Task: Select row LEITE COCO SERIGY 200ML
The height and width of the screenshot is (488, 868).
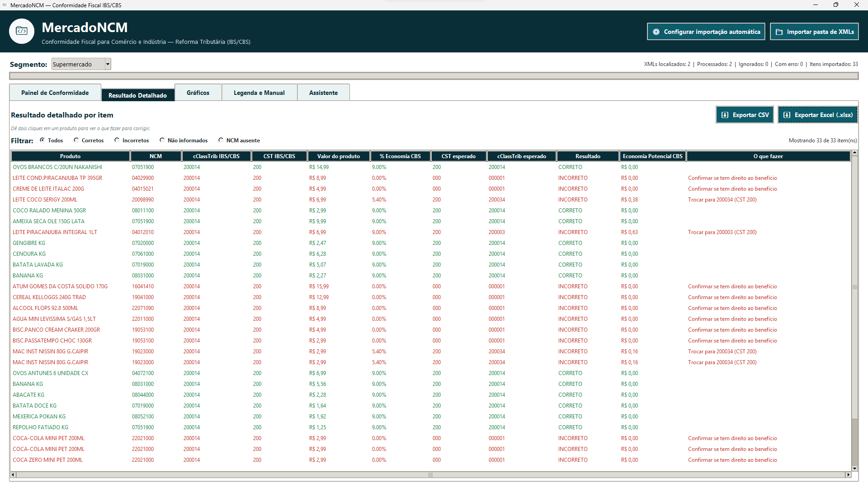Action: pyautogui.click(x=431, y=200)
